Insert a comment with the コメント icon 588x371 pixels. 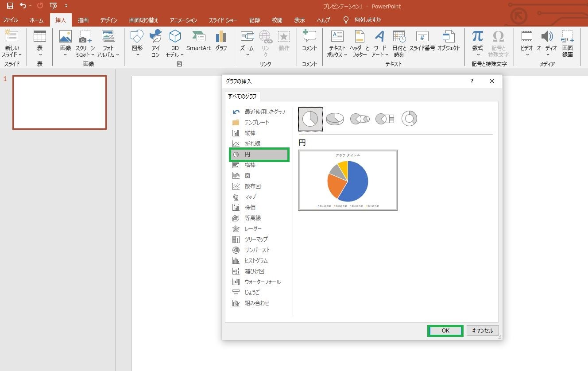[309, 41]
